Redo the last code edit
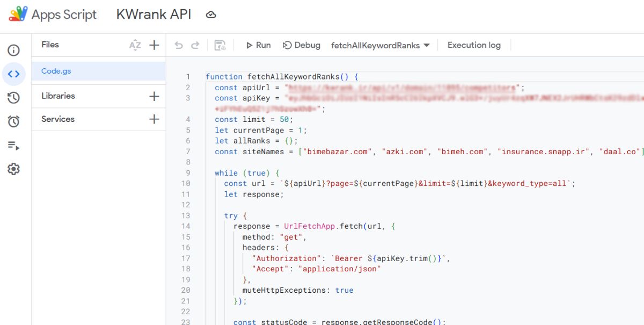This screenshot has width=644, height=325. click(x=194, y=45)
